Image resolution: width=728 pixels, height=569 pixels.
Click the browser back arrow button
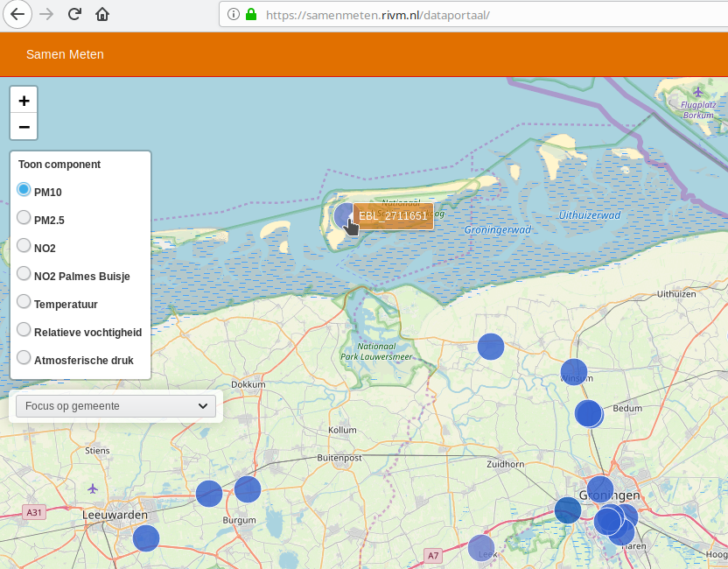[x=17, y=14]
